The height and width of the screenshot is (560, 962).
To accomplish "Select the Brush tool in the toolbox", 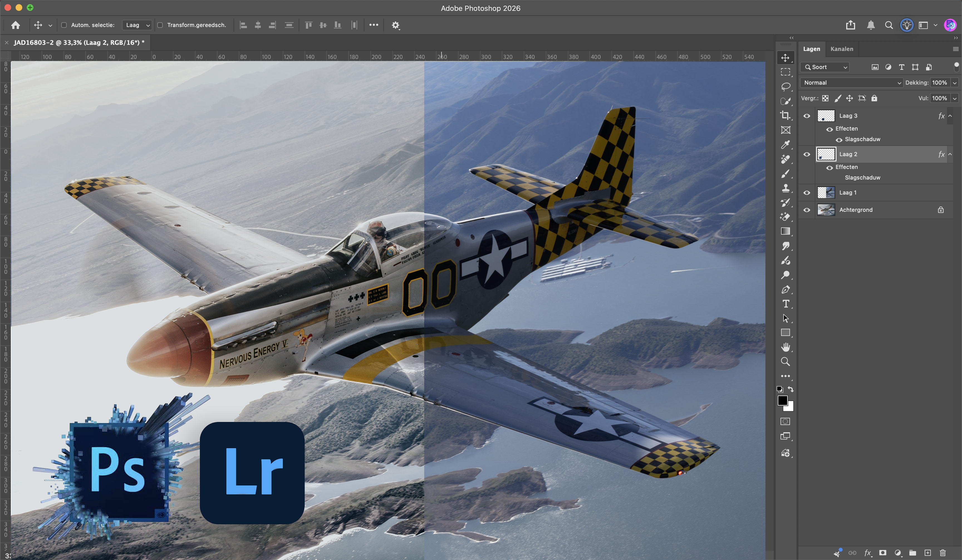I will click(785, 174).
